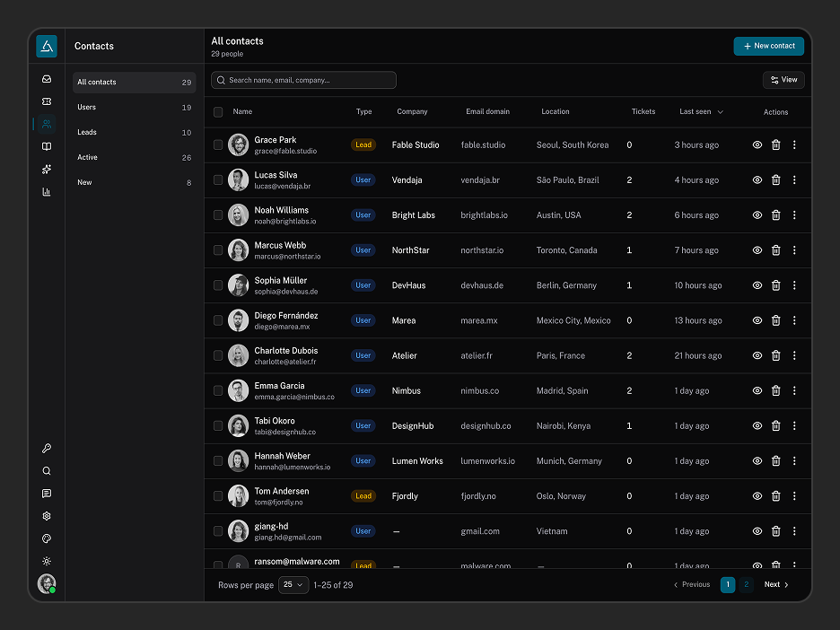Open the Inbox icon in the sidebar
Screen dimensions: 840x630
pyautogui.click(x=47, y=79)
